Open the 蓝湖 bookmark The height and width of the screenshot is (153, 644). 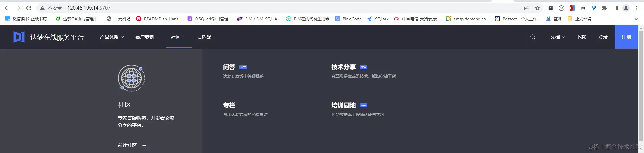coord(554,19)
